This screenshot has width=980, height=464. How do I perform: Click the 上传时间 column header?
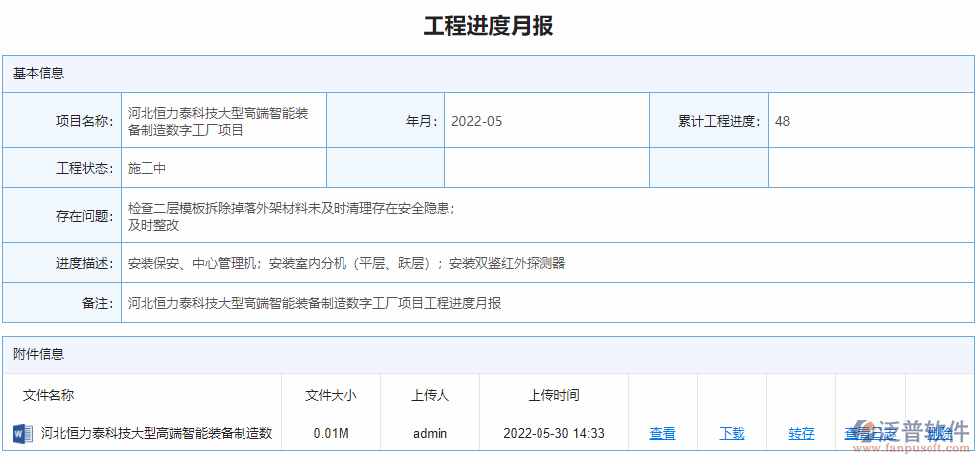point(553,395)
